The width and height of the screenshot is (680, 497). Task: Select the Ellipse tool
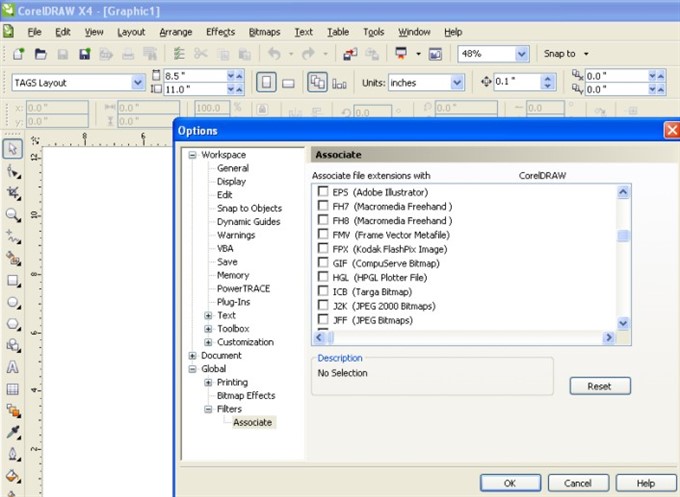point(13,302)
